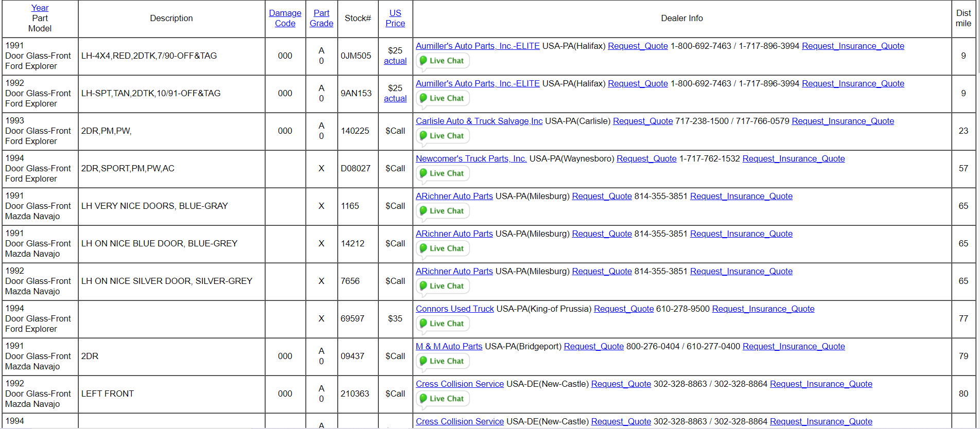Request a quote for stock 0JM505

[638, 46]
